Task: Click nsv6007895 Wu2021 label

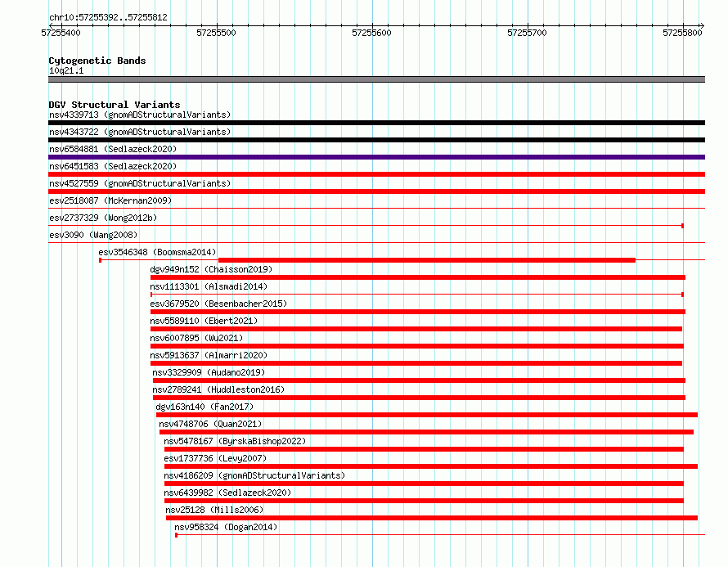Action: 196,338
